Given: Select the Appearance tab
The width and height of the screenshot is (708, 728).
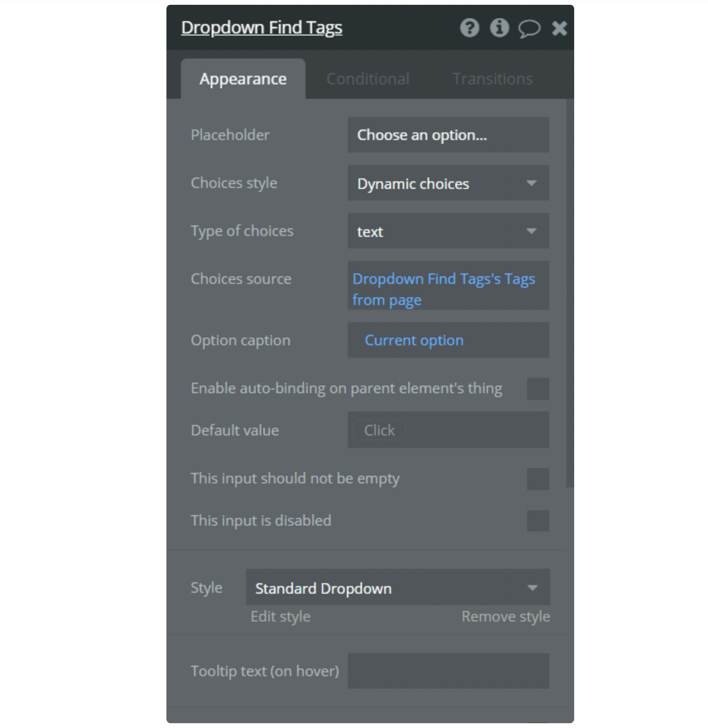Looking at the screenshot, I should pyautogui.click(x=243, y=79).
